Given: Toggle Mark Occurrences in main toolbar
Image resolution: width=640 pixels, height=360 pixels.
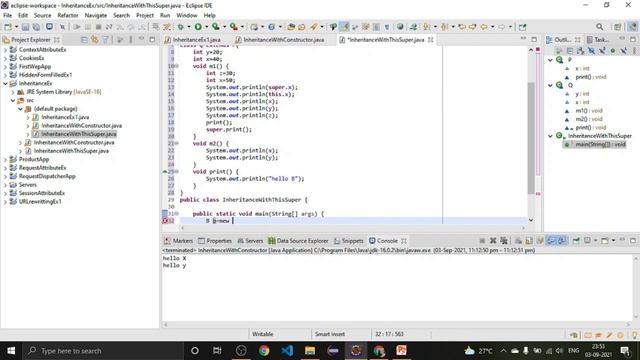Looking at the screenshot, I should point(345,27).
